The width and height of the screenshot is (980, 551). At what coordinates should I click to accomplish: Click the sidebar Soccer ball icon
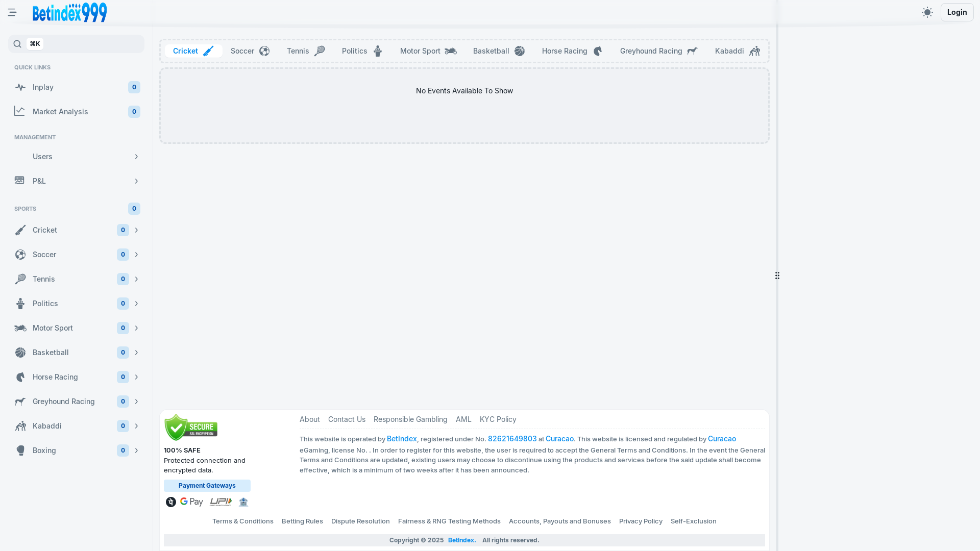[x=20, y=255]
